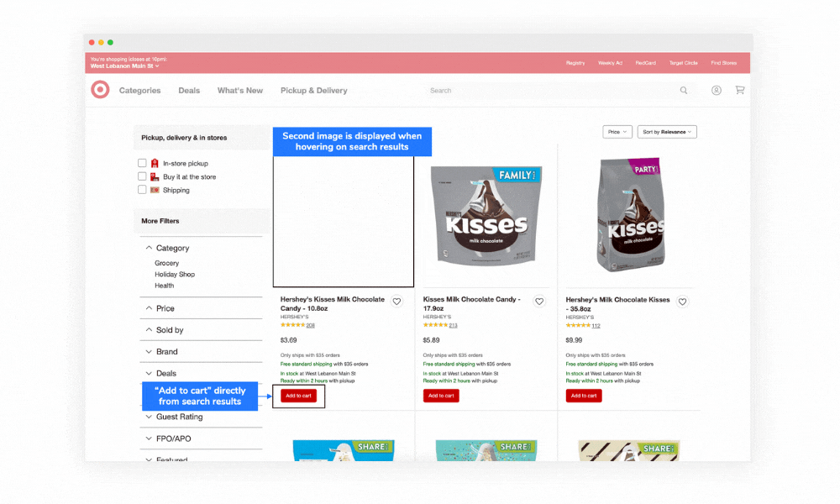Open the RedCard link
840x504 pixels.
(645, 63)
